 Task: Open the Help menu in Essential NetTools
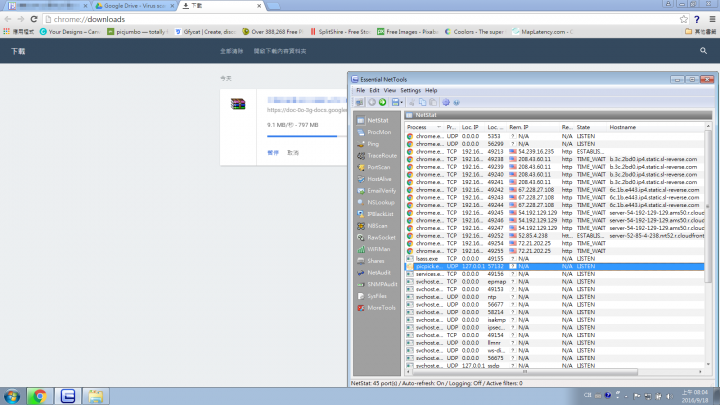431,90
